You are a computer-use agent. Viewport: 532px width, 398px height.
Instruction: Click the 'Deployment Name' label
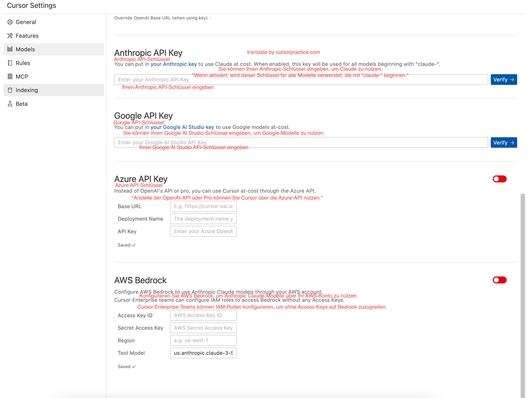click(x=140, y=219)
